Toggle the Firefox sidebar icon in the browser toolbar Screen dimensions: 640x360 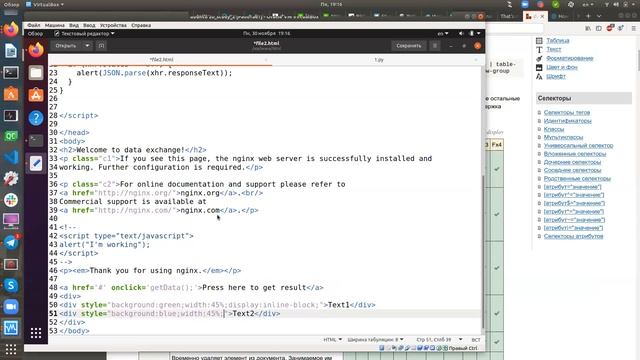pos(599,28)
